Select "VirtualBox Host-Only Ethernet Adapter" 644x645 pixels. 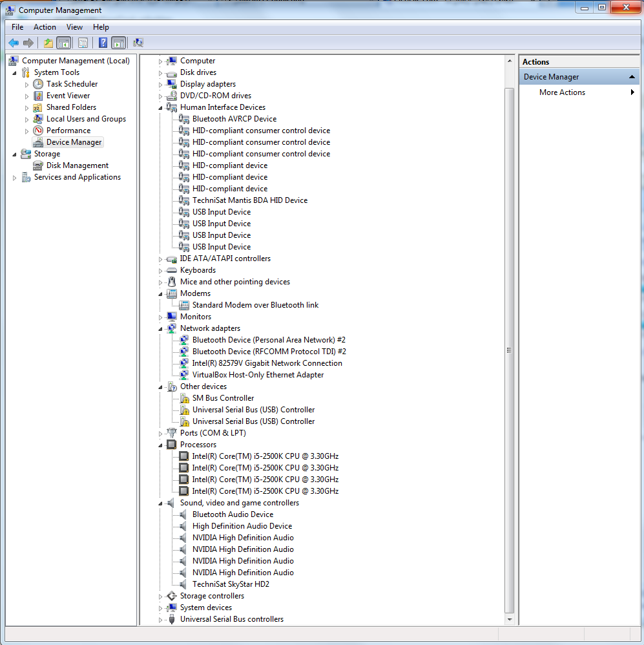[x=258, y=375]
